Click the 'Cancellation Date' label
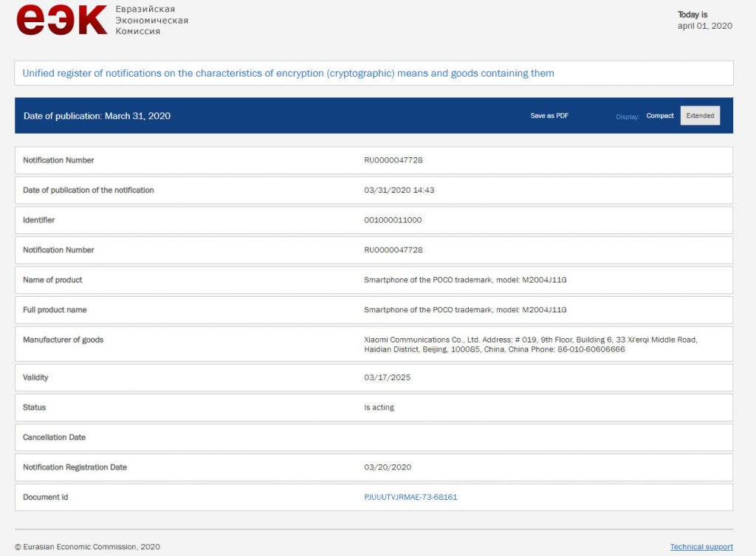 54,437
